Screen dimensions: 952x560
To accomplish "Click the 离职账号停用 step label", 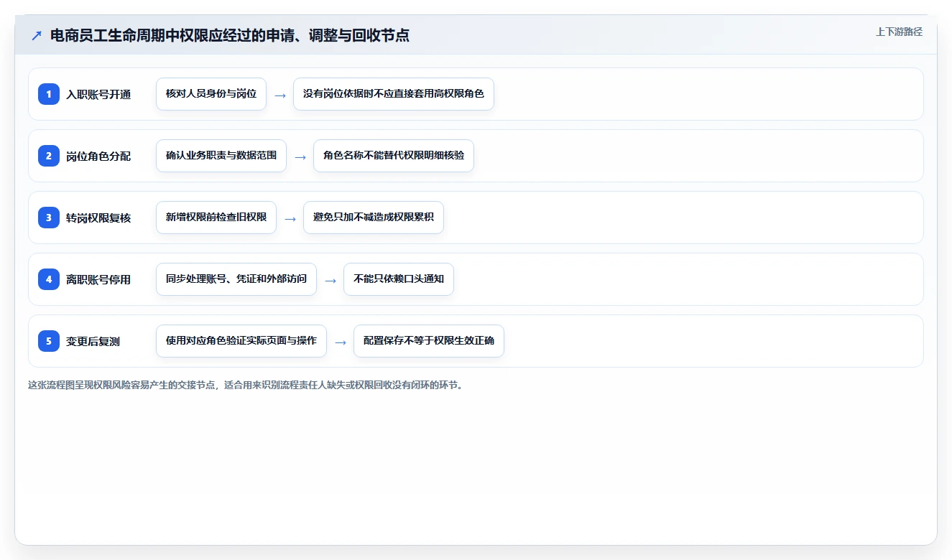I will click(x=98, y=279).
